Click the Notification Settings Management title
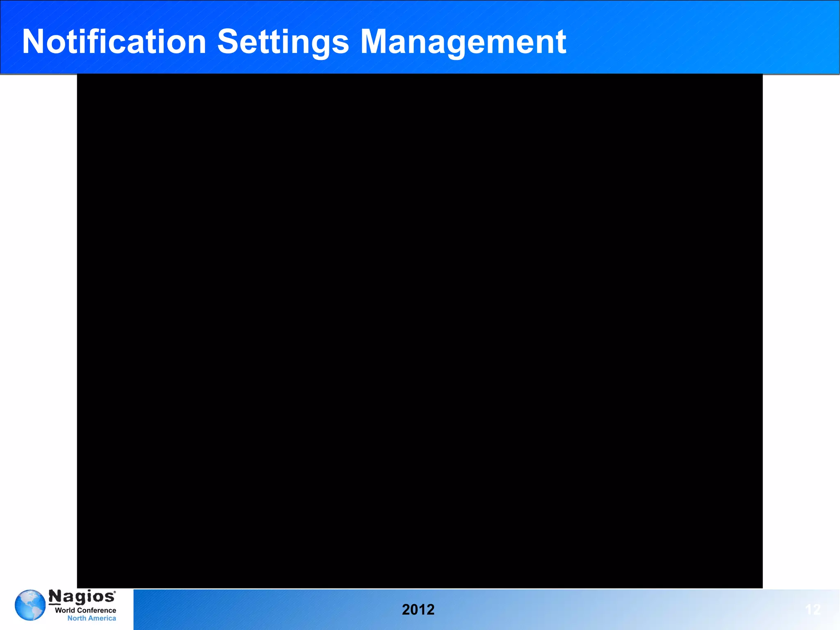This screenshot has width=840, height=630. (x=294, y=42)
